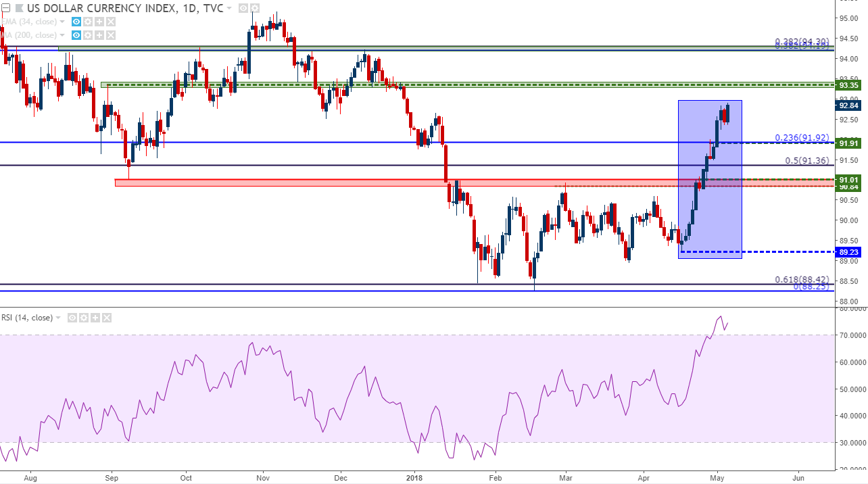Screen dimensions: 868x484
Task: Hide the MA 200 indicator via eye icon
Action: coord(76,35)
